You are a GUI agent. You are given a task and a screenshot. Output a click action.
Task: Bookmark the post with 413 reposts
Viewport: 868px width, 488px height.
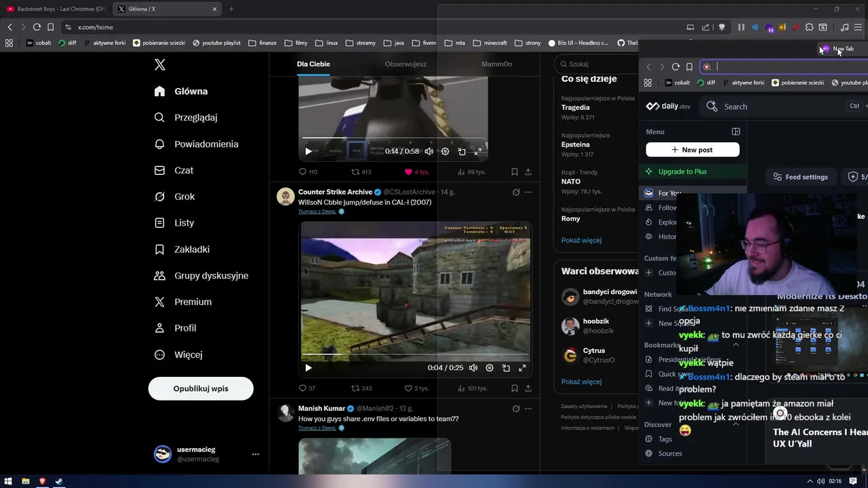click(x=515, y=172)
